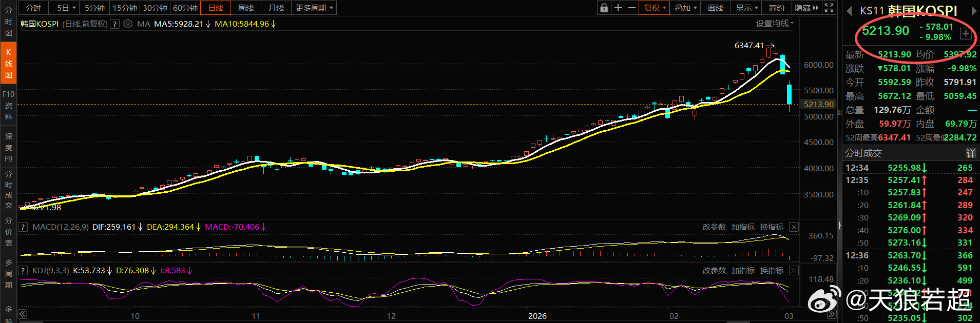Zoom out the chart with minus icon
The image size is (980, 323).
point(632,8)
